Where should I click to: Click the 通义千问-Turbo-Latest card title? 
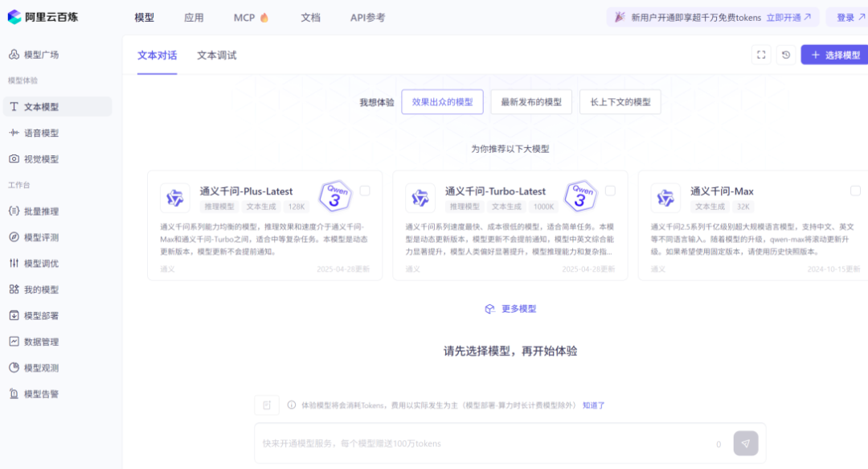pos(495,191)
